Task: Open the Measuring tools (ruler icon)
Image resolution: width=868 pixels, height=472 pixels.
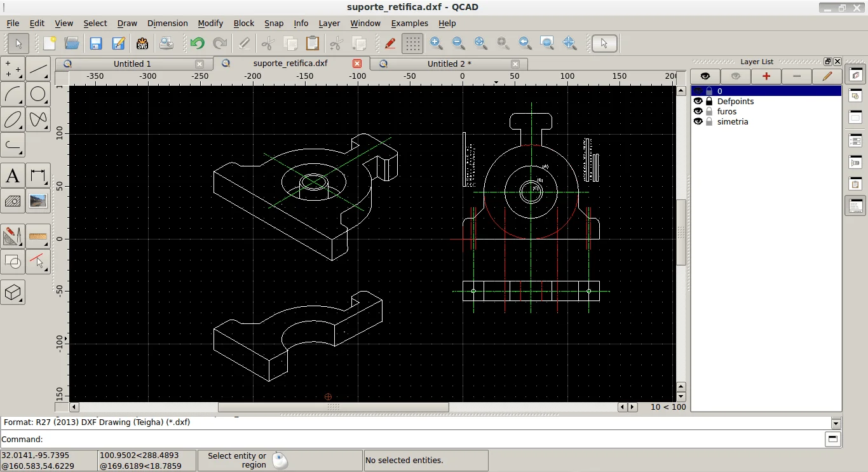Action: (x=38, y=236)
